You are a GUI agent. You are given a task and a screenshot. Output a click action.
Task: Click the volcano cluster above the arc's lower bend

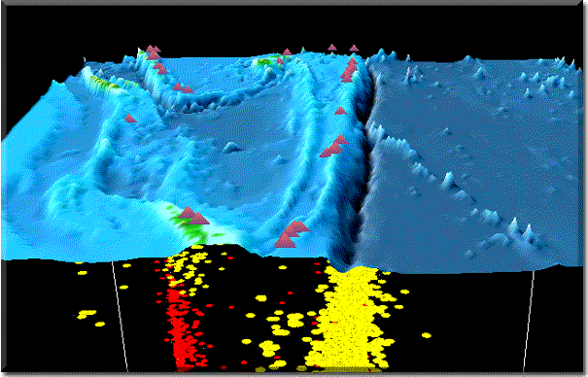coord(333,146)
